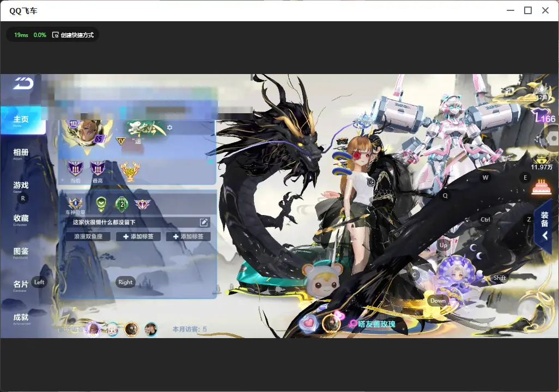Open the birthday cake icon
Screen dimensions: 559x392
541,187
